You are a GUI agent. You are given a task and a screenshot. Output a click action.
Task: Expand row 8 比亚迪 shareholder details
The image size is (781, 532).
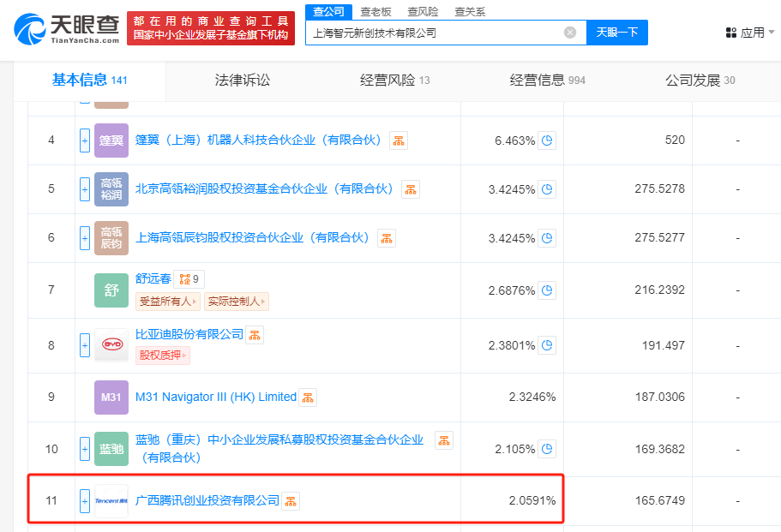85,345
